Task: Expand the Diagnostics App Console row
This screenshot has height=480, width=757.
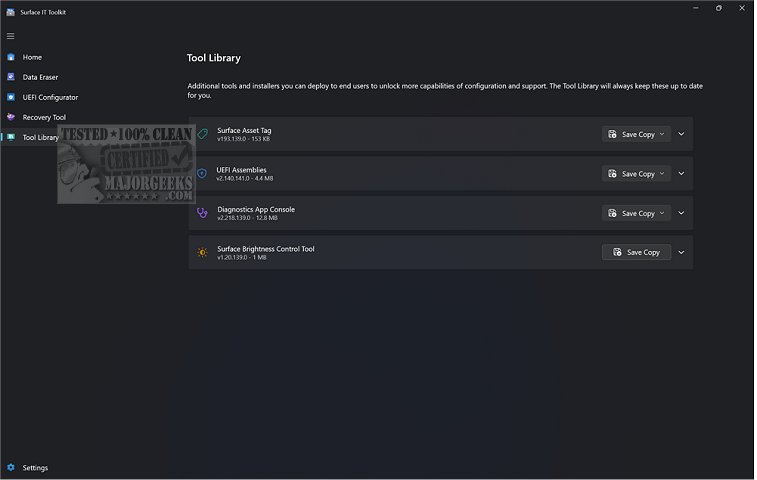Action: [681, 213]
